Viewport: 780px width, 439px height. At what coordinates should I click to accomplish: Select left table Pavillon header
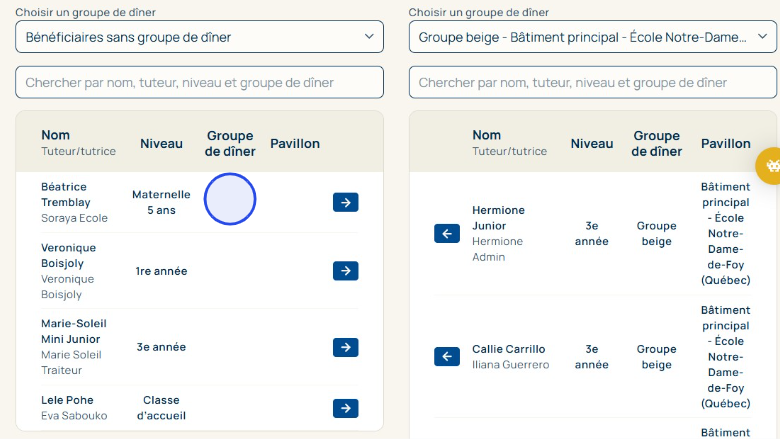pyautogui.click(x=295, y=144)
